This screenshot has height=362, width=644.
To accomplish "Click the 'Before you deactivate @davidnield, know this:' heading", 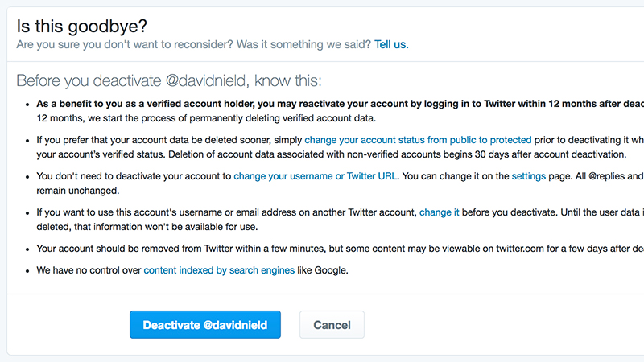I will [169, 81].
